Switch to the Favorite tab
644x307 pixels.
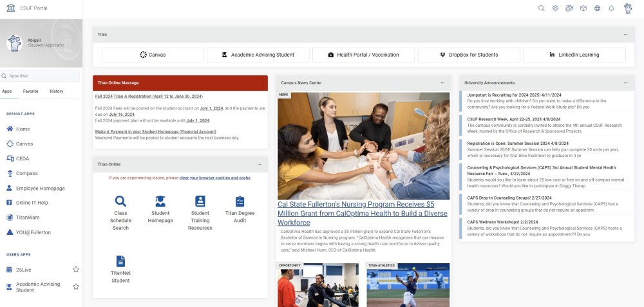pyautogui.click(x=30, y=91)
